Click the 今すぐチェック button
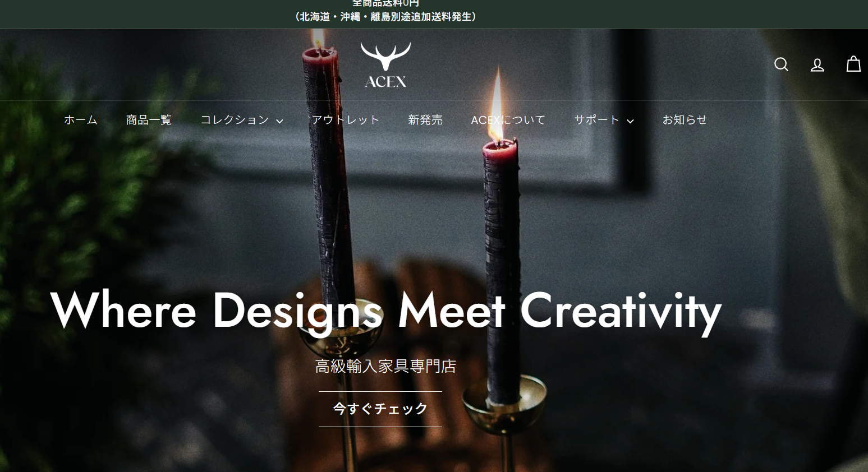Screen dimensions: 868x472 coord(380,409)
